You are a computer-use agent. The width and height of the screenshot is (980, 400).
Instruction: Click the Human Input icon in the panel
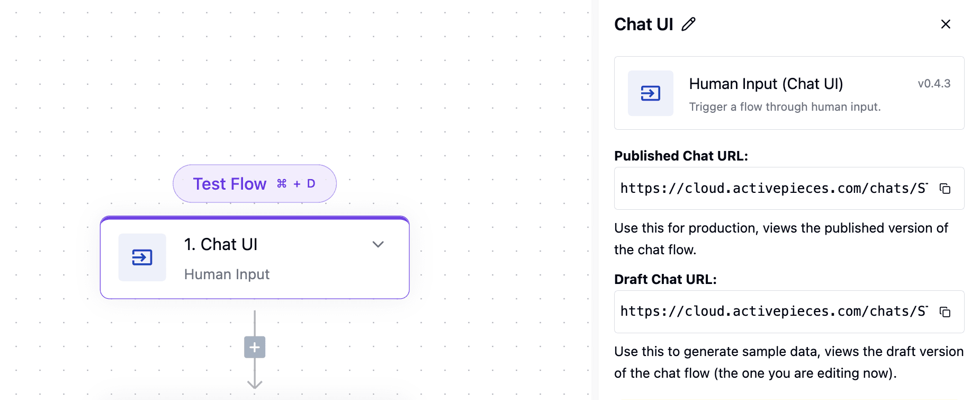click(x=650, y=93)
